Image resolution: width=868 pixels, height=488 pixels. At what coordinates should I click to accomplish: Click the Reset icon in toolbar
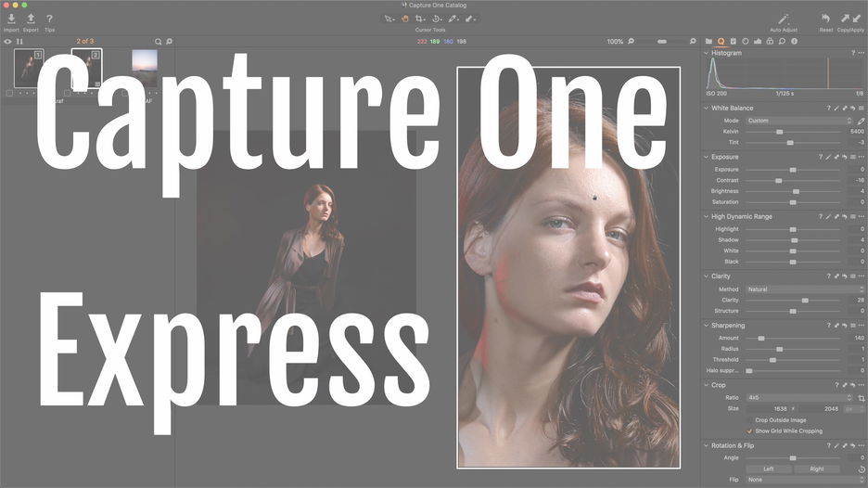click(826, 19)
